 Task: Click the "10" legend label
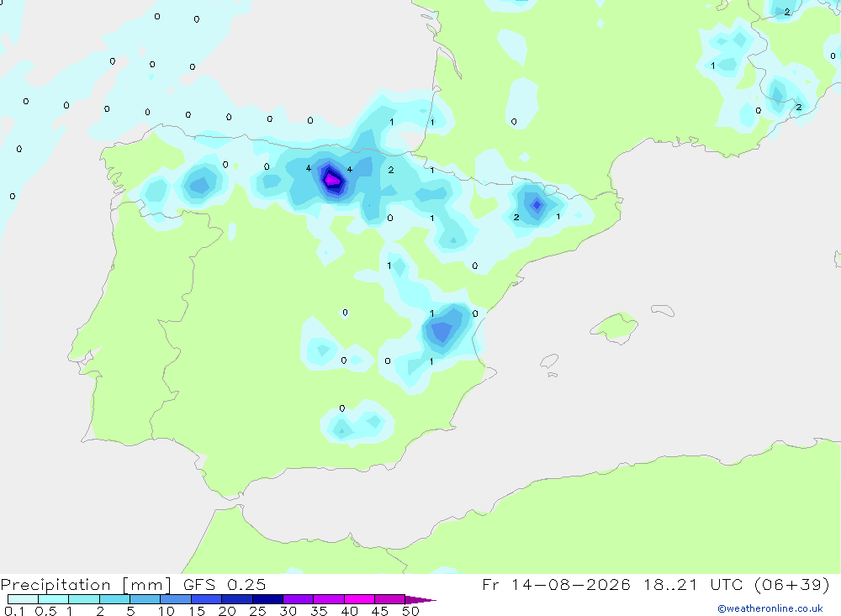pos(167,611)
